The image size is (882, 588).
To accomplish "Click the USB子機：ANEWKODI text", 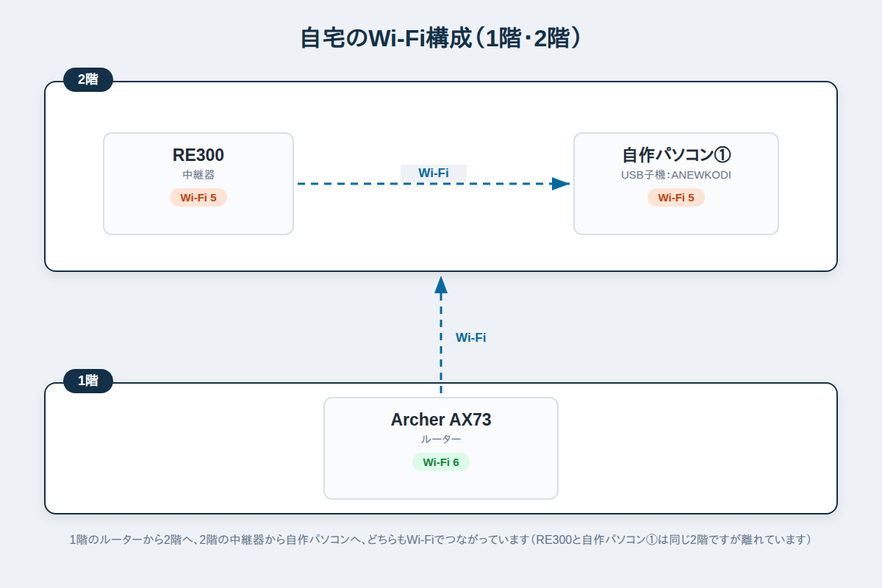I will (676, 175).
